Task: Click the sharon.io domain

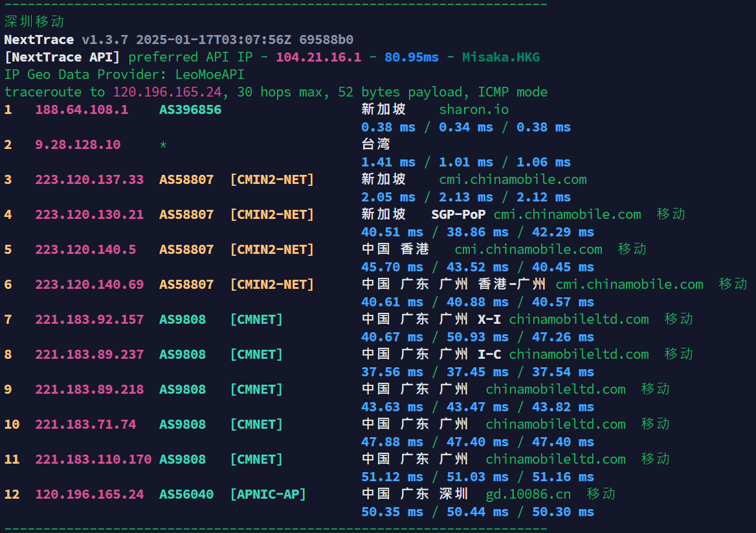Action: [473, 109]
